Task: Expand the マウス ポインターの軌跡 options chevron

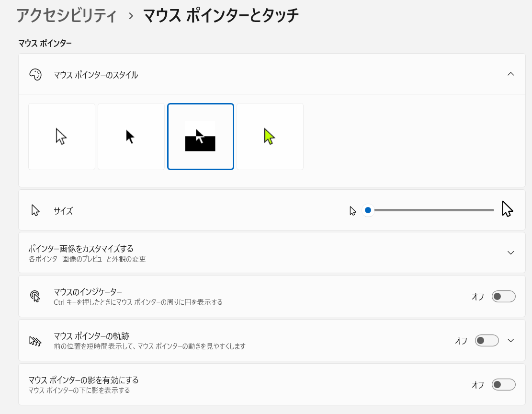Action: pyautogui.click(x=510, y=341)
